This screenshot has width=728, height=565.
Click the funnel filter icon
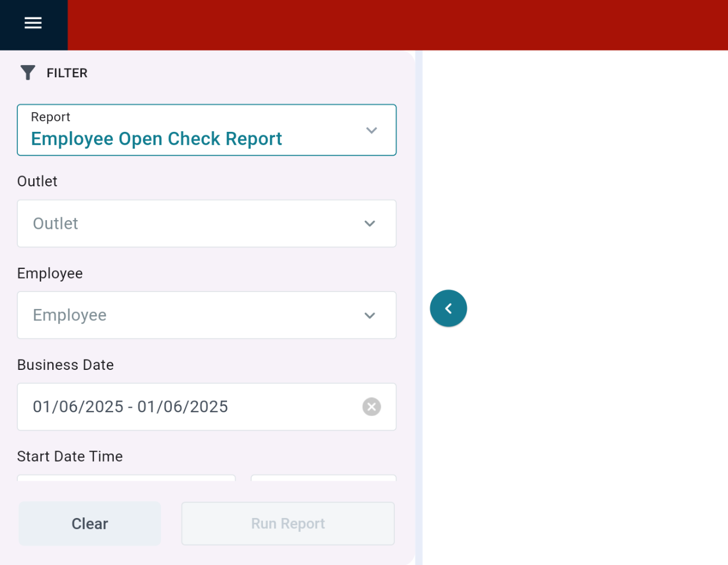pyautogui.click(x=28, y=73)
